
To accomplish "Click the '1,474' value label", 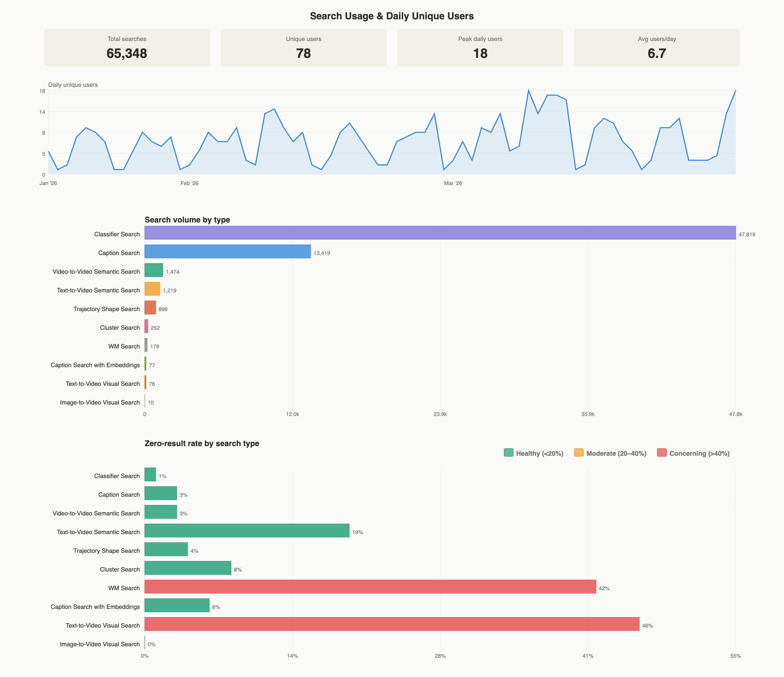I will [172, 272].
